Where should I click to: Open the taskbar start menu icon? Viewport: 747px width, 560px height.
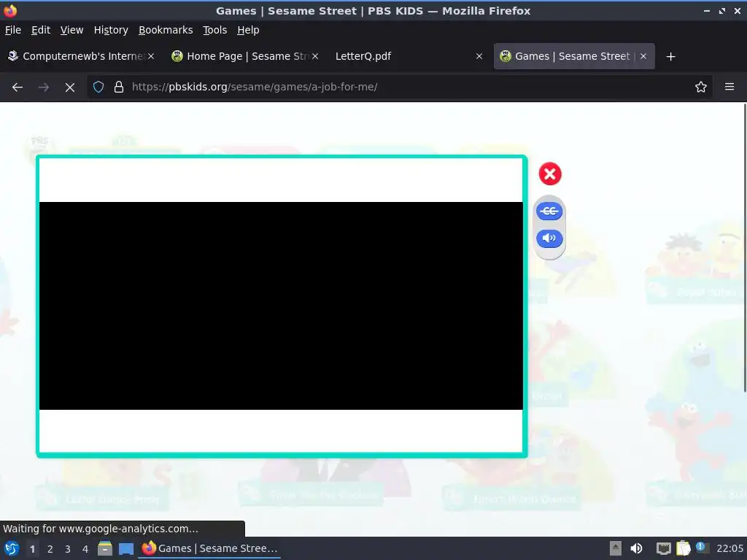pos(12,548)
